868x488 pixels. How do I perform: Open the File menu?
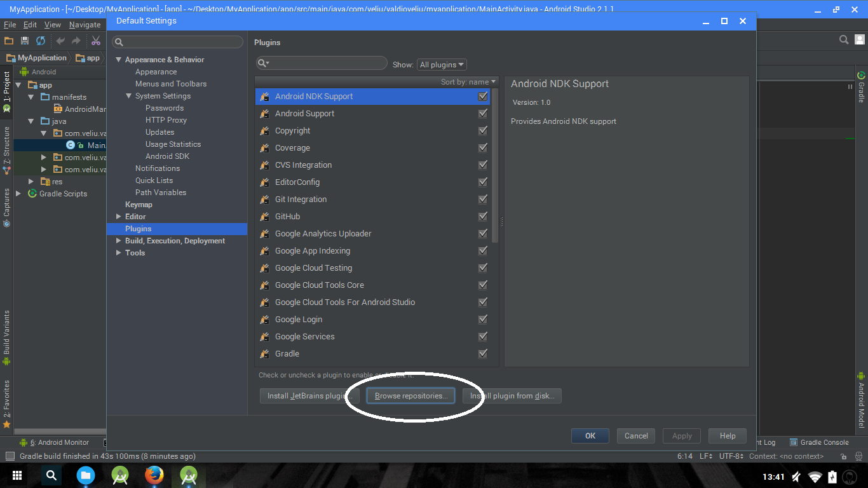10,25
